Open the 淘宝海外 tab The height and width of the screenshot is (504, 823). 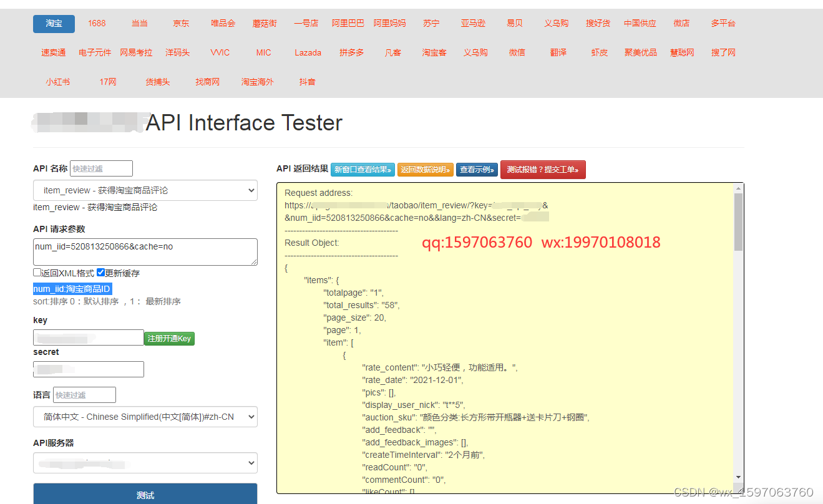pyautogui.click(x=258, y=82)
